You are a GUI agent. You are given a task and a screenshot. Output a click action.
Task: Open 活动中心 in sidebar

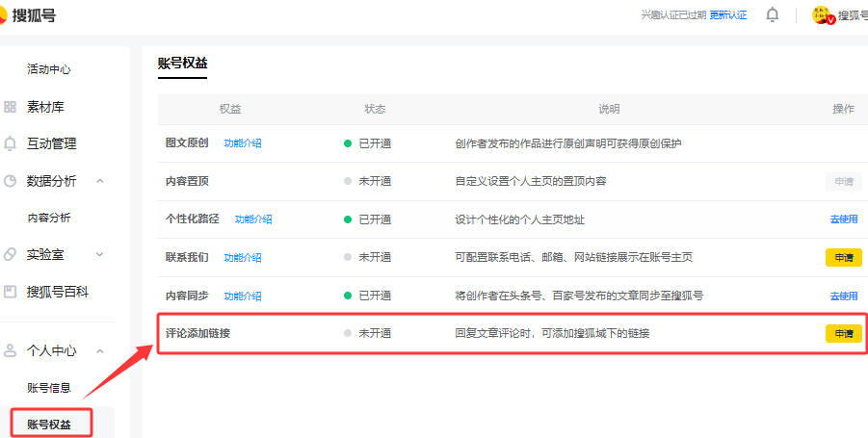(x=49, y=69)
